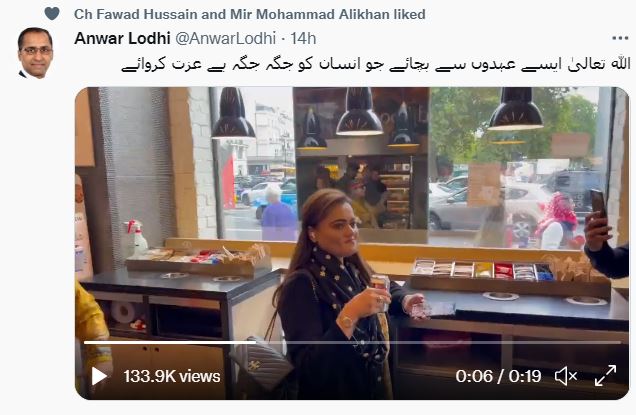Viewport: 636px width, 415px height.
Task: Click the 0:19 total duration label
Action: point(525,376)
